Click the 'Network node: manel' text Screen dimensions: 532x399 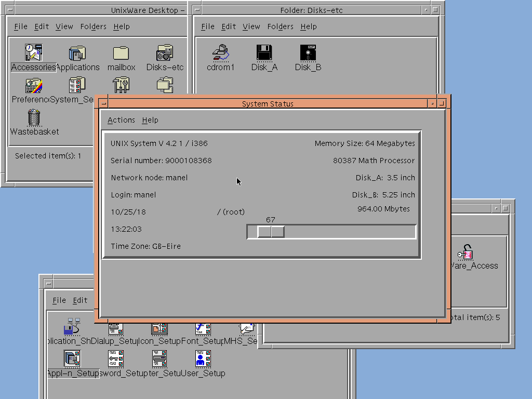click(x=149, y=178)
